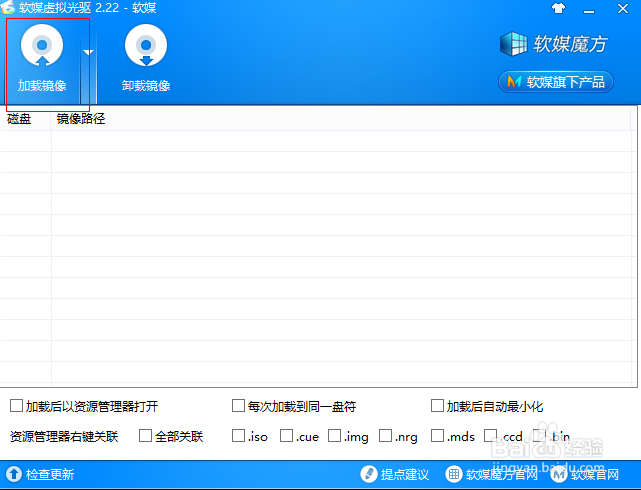Associate the .iso file type
This screenshot has width=641, height=490.
point(238,436)
